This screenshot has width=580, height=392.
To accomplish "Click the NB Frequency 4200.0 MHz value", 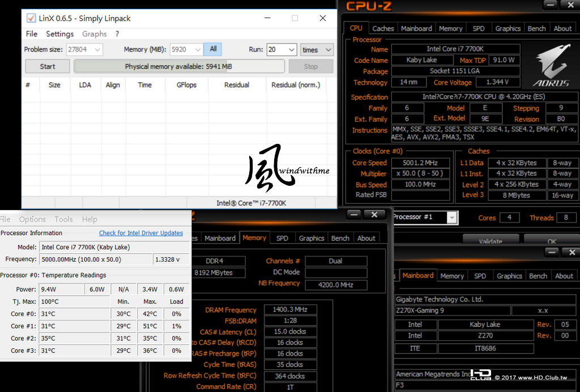I will (335, 285).
